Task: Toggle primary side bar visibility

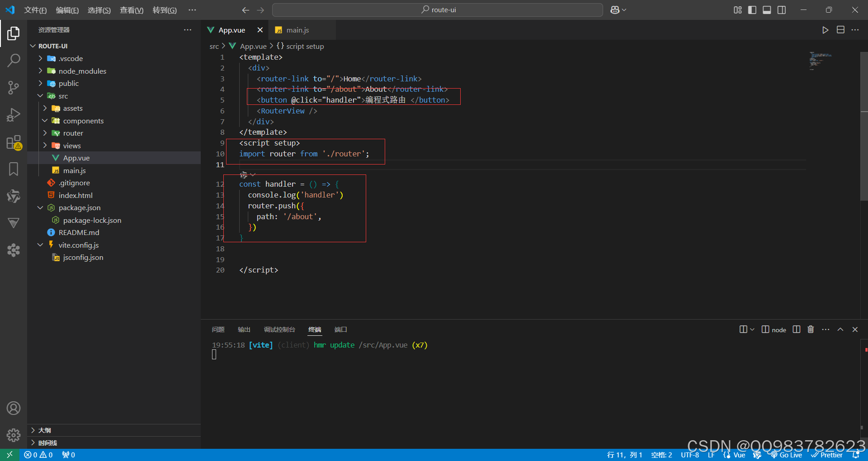Action: (x=752, y=10)
